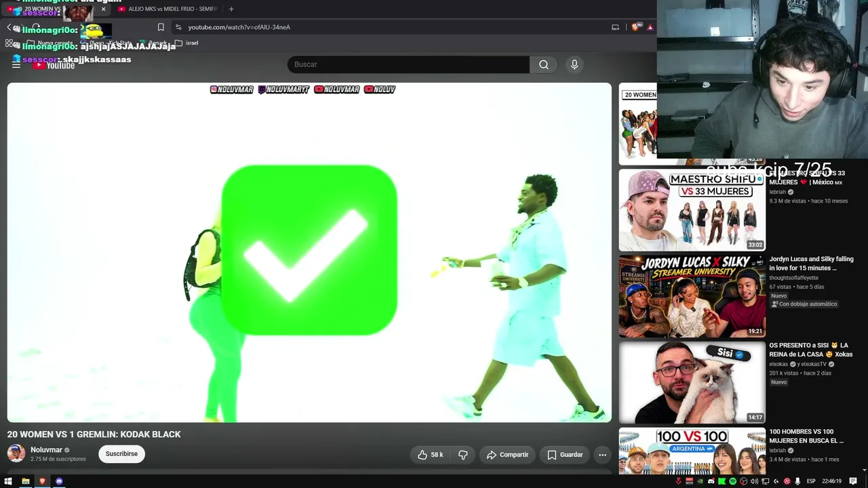Switch to the ALEJO MKS vs MIDEL FRIJO tab

click(x=167, y=9)
